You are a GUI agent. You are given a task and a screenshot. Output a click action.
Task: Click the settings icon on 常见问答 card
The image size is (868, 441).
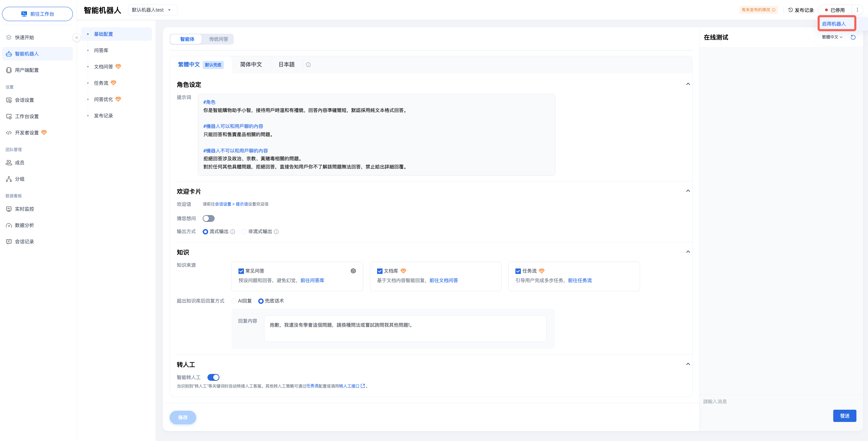353,271
